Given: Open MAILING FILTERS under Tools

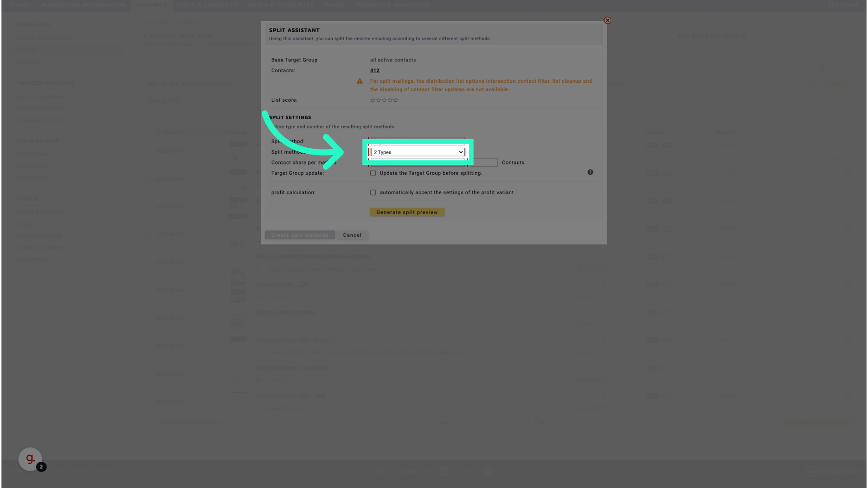Looking at the screenshot, I should pos(39,236).
